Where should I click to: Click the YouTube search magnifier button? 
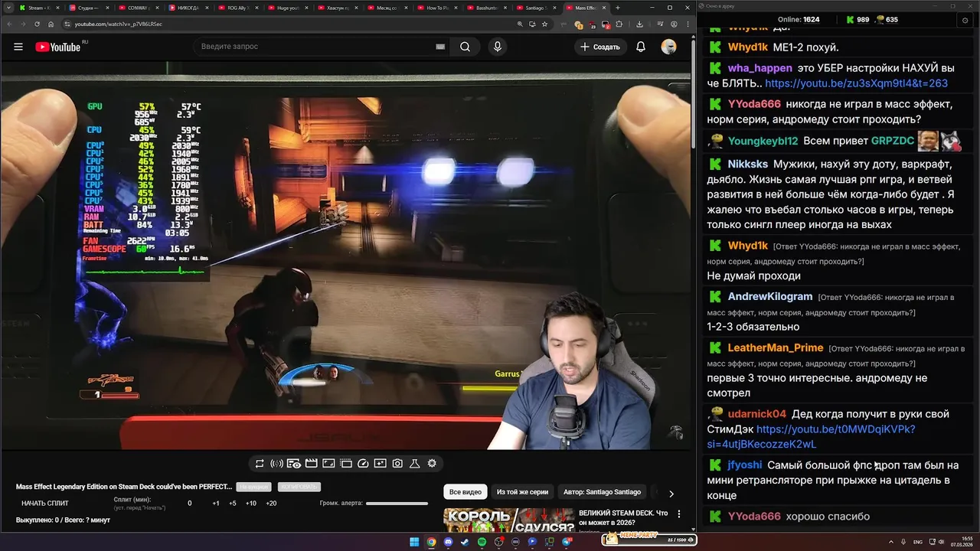pos(465,47)
